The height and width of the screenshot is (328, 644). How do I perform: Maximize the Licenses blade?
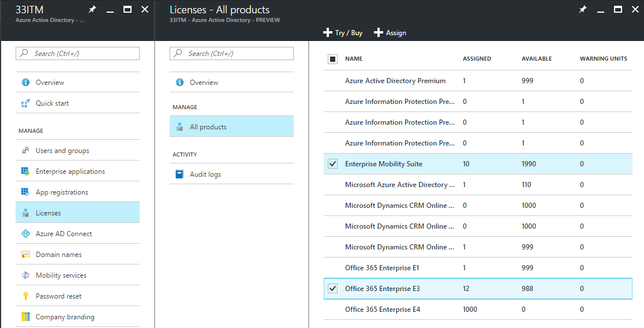pyautogui.click(x=617, y=9)
